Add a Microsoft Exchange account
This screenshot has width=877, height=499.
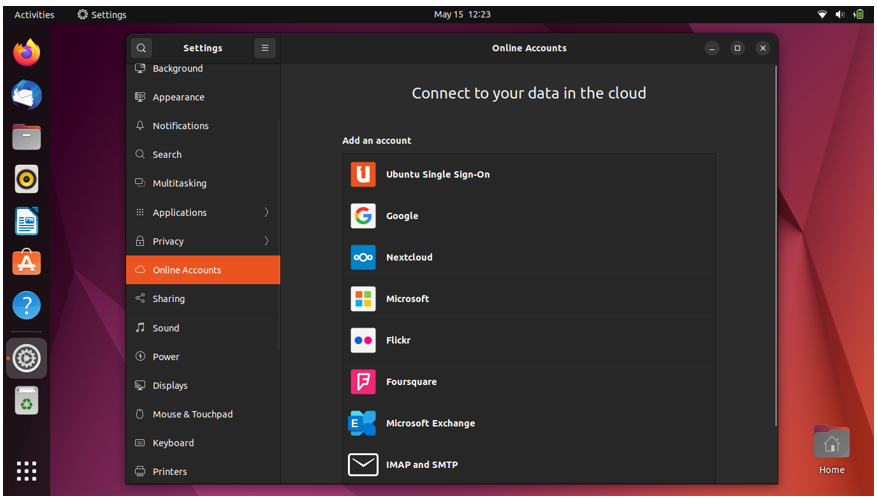[529, 423]
